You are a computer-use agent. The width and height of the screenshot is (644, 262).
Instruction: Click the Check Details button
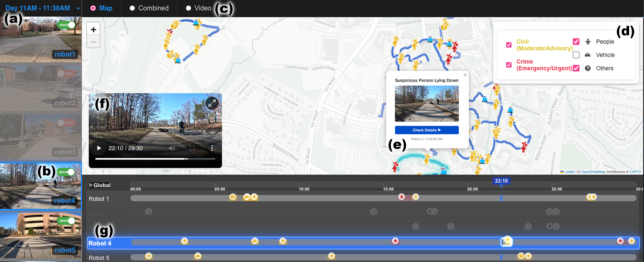coord(426,130)
